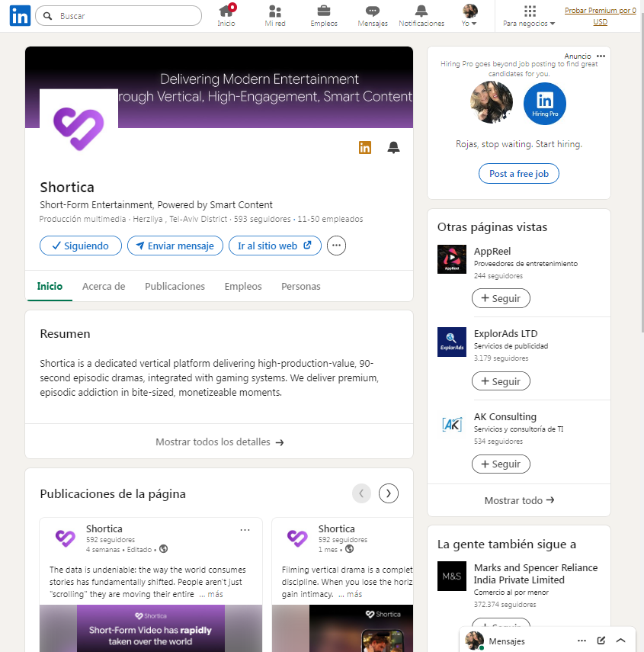Open Short-Form Video post image
This screenshot has height=652, width=644.
pos(151,628)
